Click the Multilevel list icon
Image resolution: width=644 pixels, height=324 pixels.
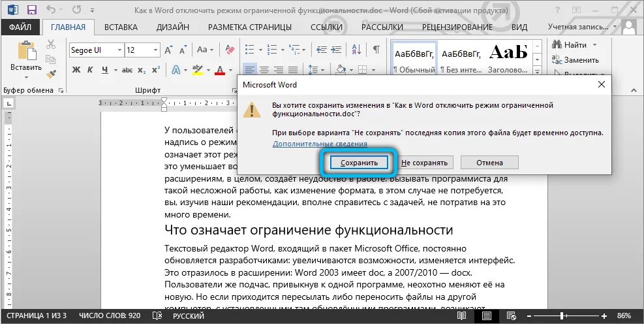point(294,50)
